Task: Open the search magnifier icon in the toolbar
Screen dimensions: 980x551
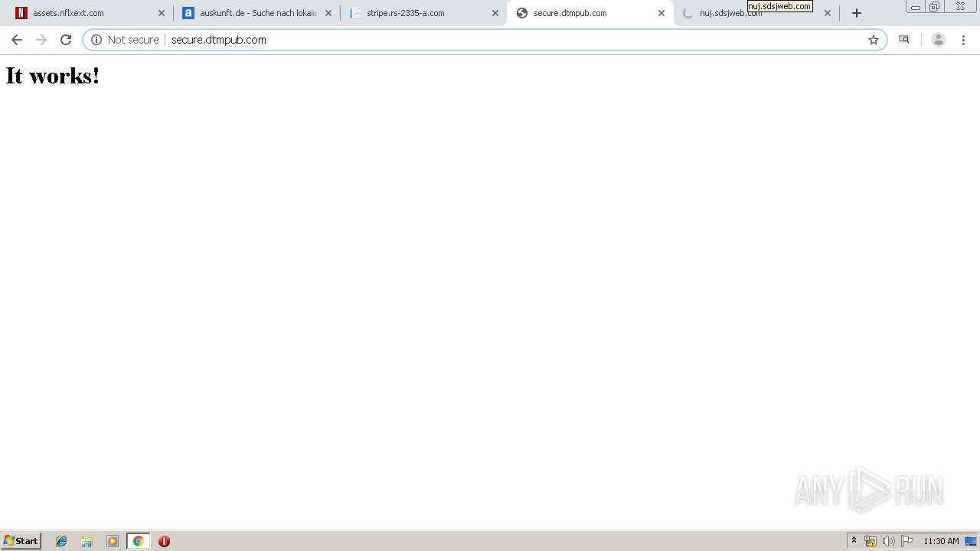Action: click(904, 40)
